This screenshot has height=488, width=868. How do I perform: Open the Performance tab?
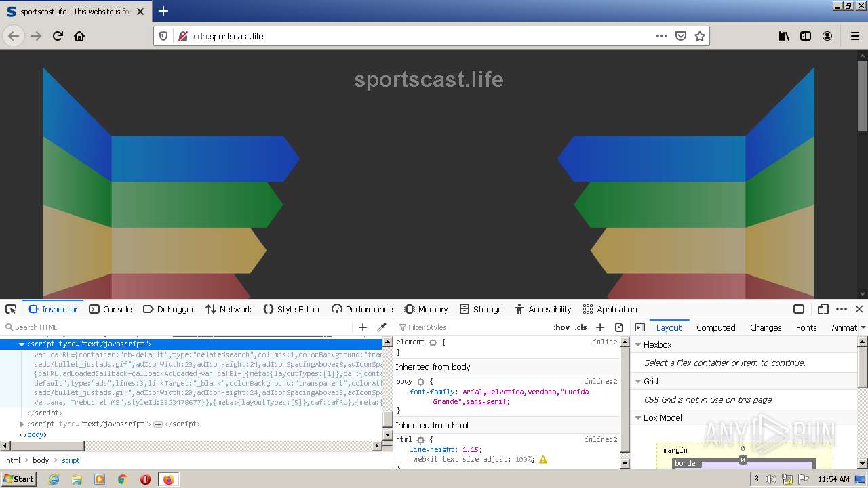pos(362,309)
